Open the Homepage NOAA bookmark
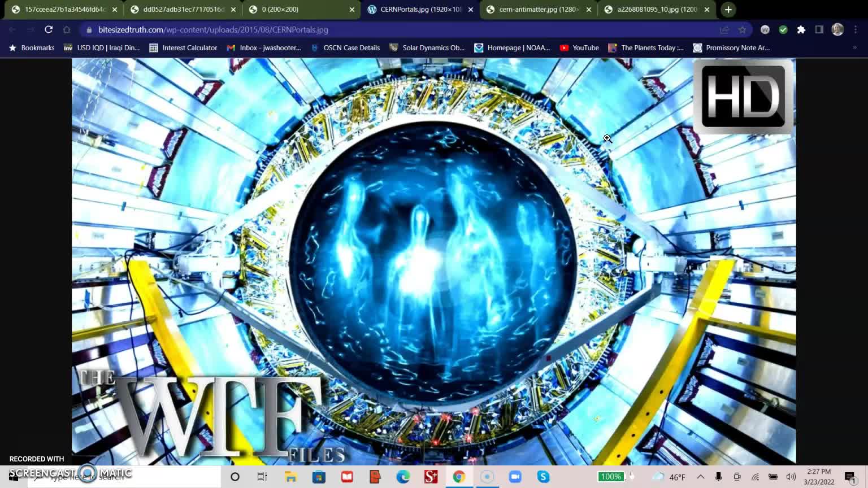The height and width of the screenshot is (488, 868). (x=512, y=48)
